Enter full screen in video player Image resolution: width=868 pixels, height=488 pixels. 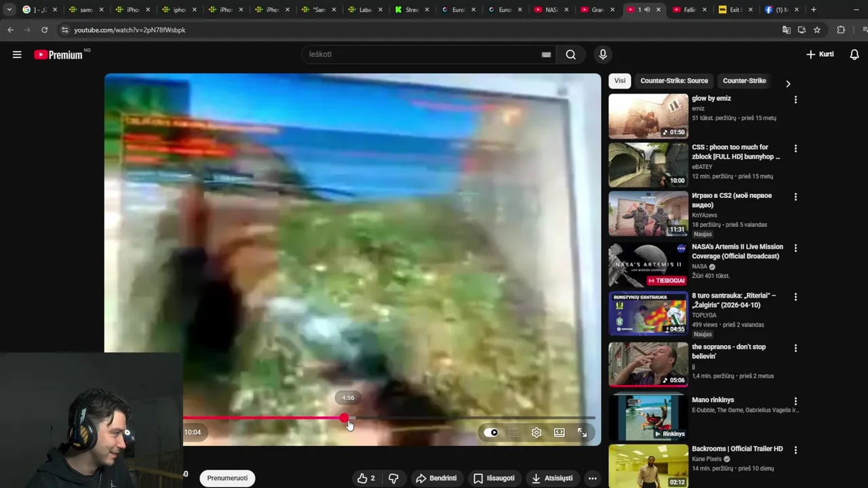582,432
